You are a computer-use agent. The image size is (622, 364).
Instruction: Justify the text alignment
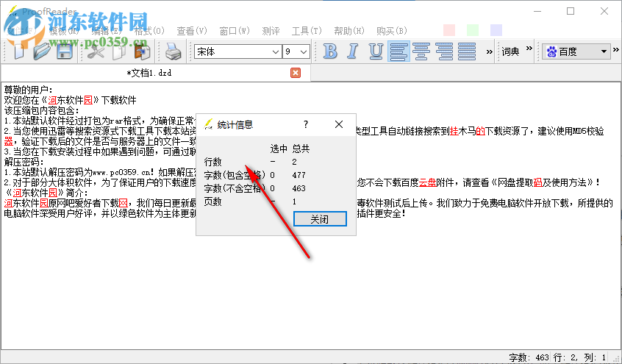click(x=467, y=51)
